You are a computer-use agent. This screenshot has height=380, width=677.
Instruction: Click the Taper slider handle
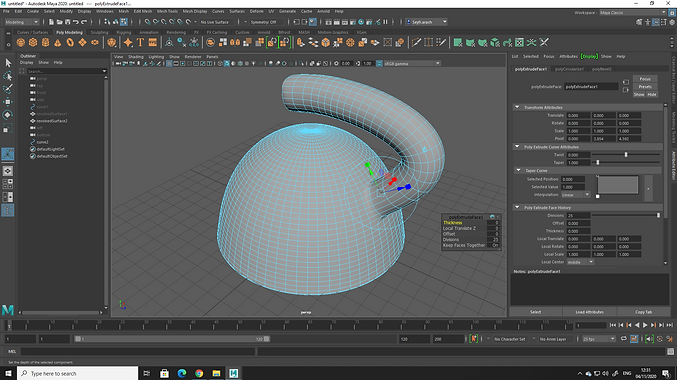pos(598,162)
